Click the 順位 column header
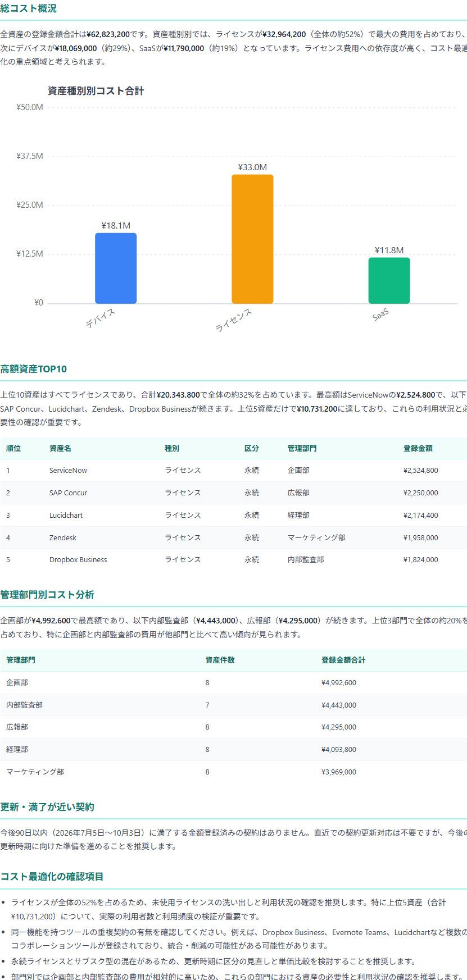The image size is (467, 980). click(13, 448)
